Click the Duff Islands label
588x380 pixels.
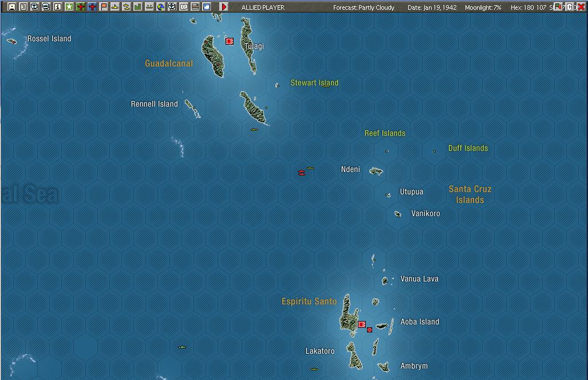point(468,148)
